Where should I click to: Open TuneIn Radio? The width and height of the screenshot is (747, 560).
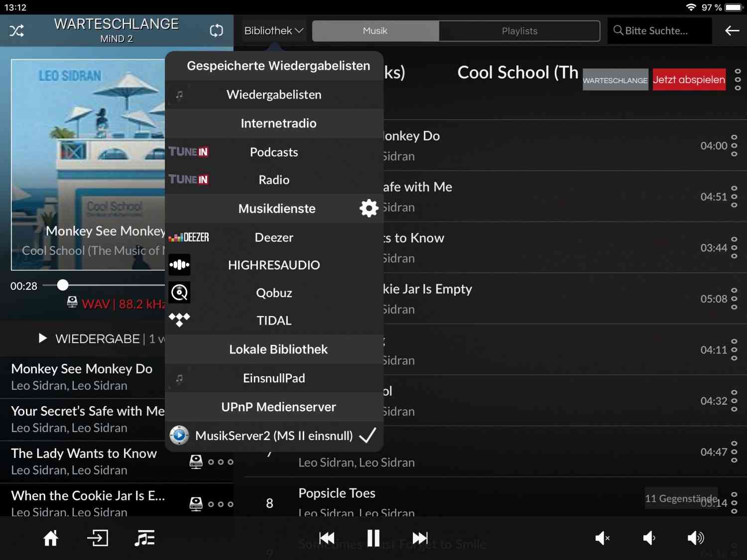[x=274, y=180]
